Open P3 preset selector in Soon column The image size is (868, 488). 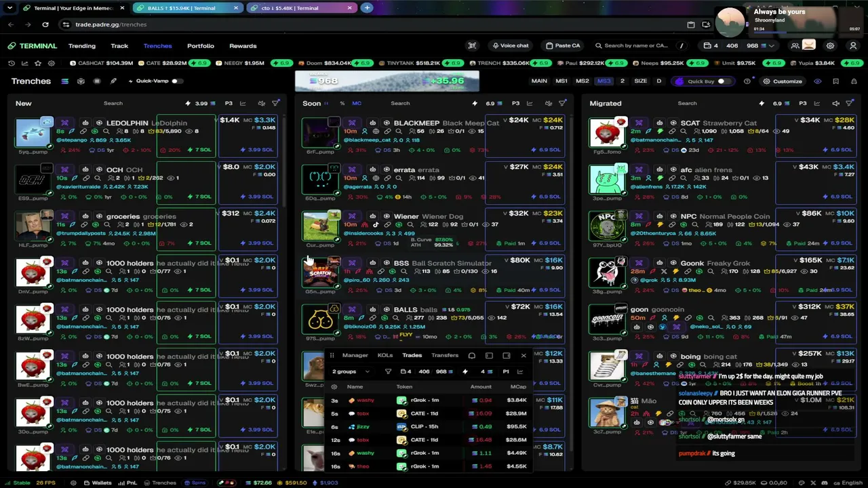click(x=515, y=104)
